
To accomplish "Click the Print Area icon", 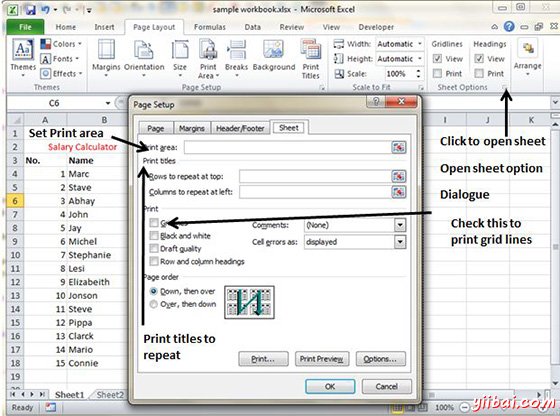I will (208, 49).
